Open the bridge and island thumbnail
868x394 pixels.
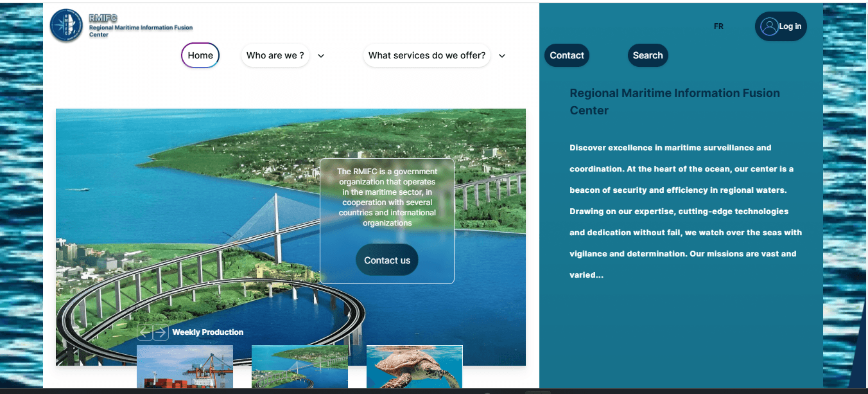300,367
